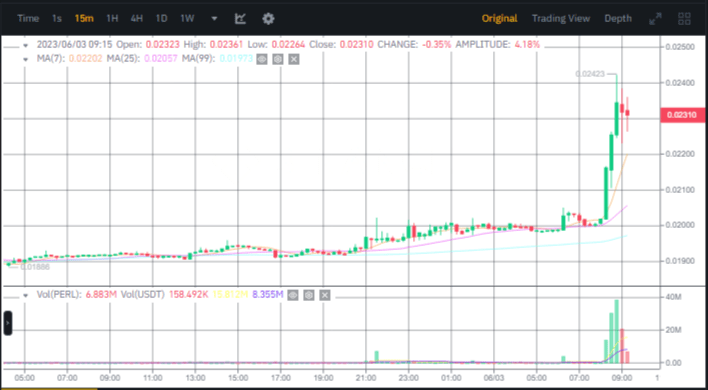Click the 20M volume axis label
This screenshot has width=708, height=390.
674,330
